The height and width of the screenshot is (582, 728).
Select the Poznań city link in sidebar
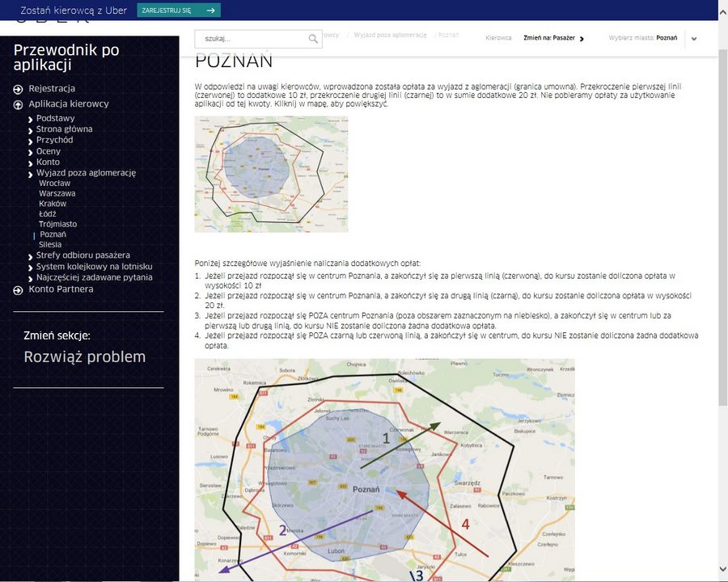53,234
